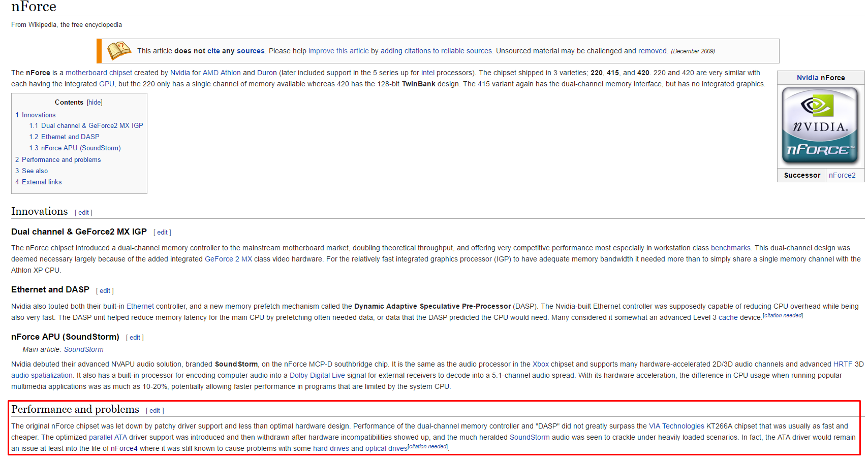The image size is (868, 461).
Task: Click the 'Successor' label in infobox
Action: point(802,176)
